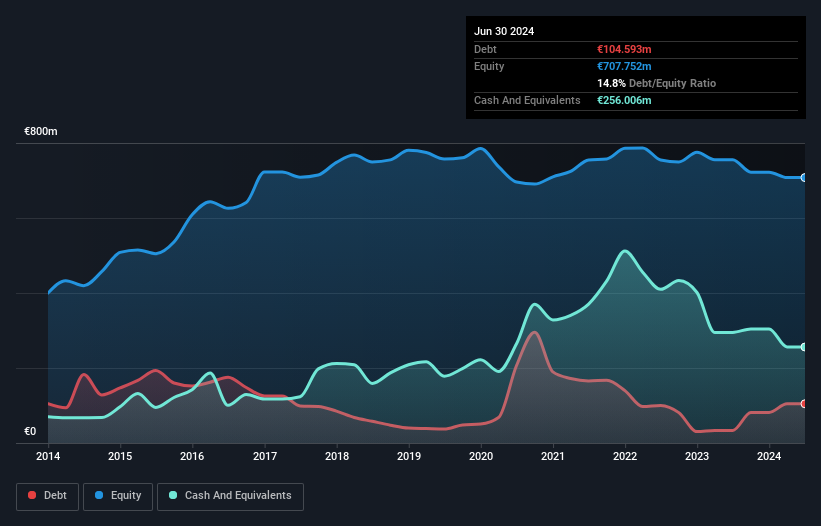Click the €800m y-axis label
This screenshot has width=821, height=526.
[41, 131]
